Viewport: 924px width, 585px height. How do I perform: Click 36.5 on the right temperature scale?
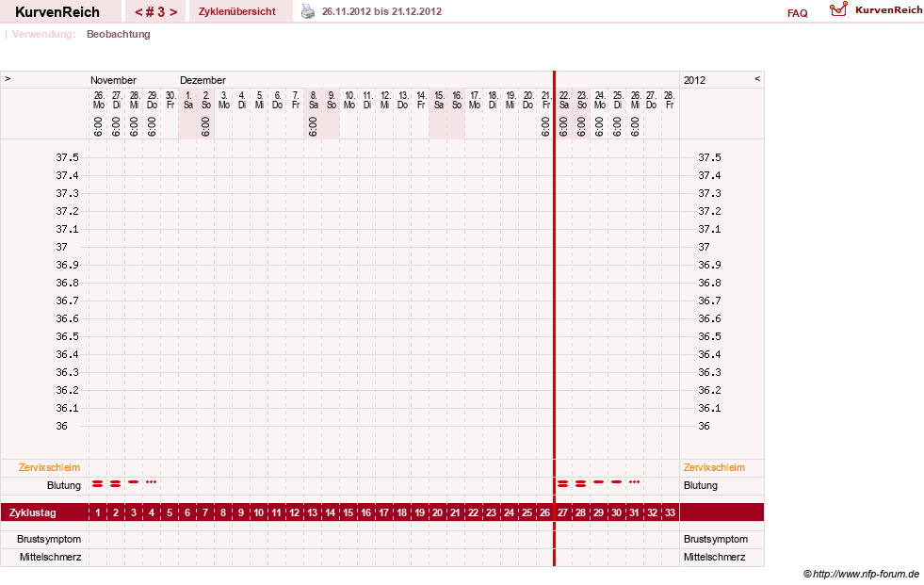tap(709, 336)
